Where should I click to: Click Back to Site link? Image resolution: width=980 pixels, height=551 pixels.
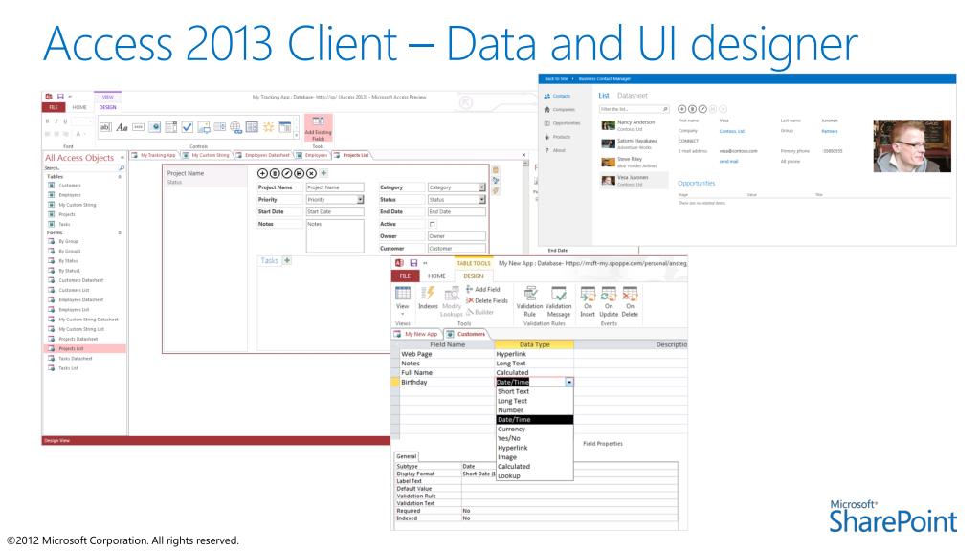click(556, 79)
